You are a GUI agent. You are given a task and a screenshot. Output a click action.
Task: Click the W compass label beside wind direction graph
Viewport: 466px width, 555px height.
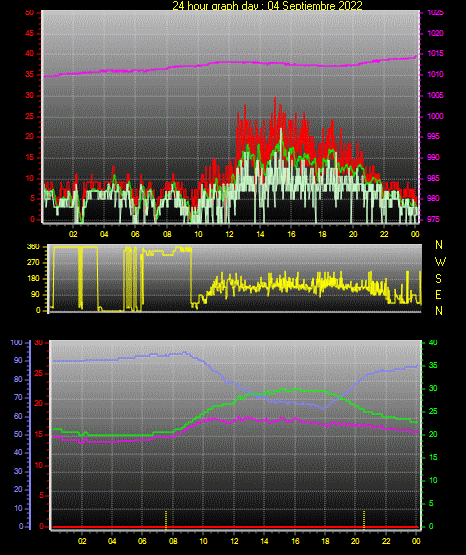coord(440,262)
